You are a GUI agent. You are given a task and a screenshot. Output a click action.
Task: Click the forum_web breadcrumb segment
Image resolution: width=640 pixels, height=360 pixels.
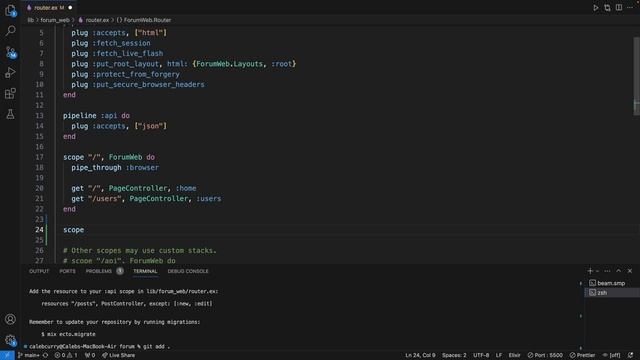point(55,20)
